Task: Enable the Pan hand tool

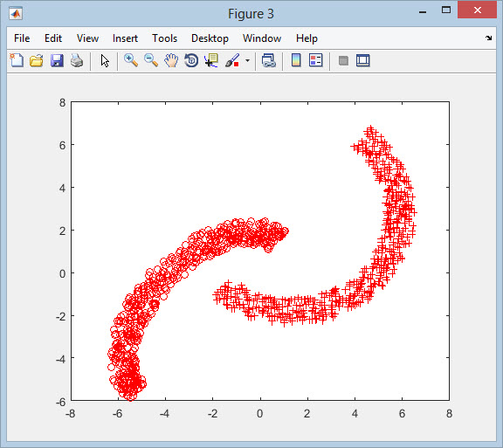Action: [x=171, y=60]
